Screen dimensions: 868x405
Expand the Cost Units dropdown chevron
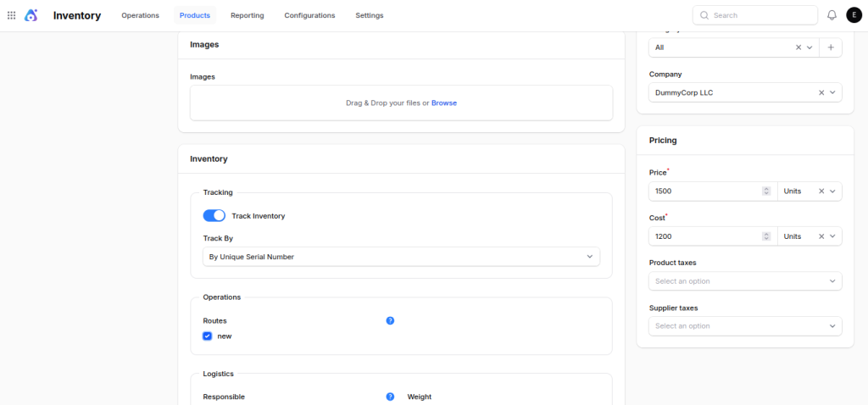[832, 236]
